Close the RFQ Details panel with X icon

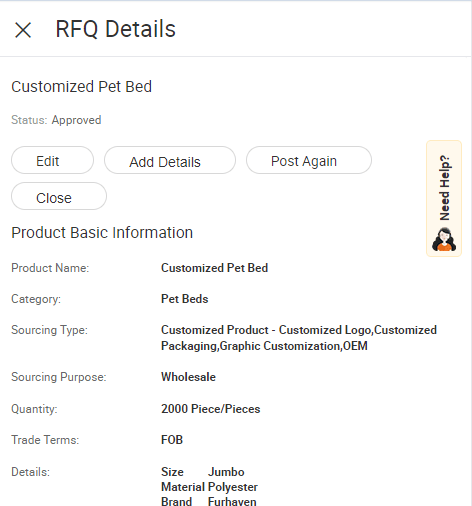point(23,30)
